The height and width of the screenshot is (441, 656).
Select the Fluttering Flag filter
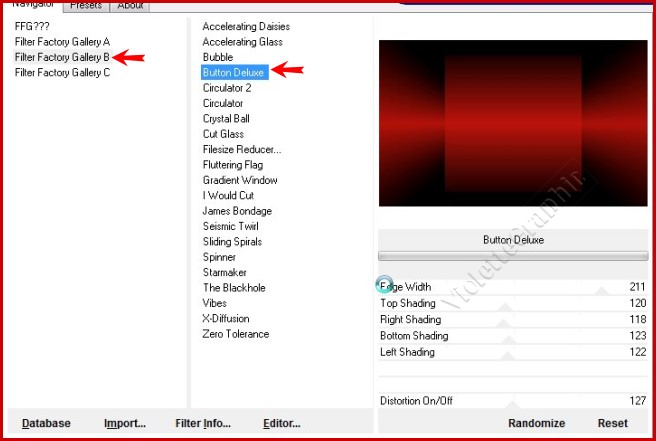tap(233, 165)
